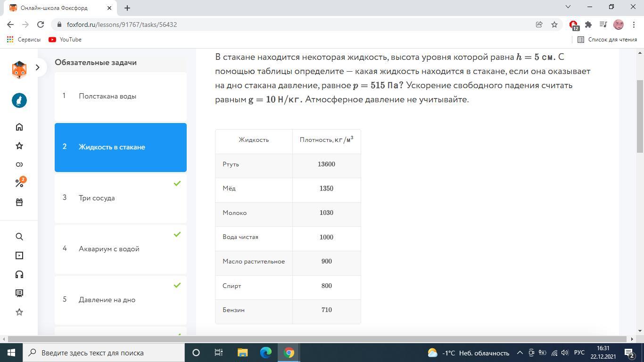Screen dimensions: 644x362
Task: Click the horizontal page scrollbar
Action: pyautogui.click(x=318, y=339)
